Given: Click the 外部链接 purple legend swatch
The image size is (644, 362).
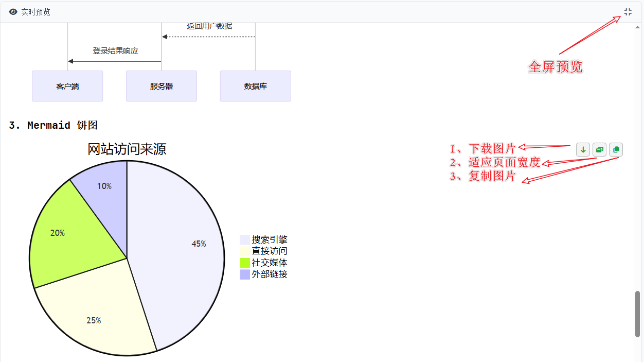Looking at the screenshot, I should pyautogui.click(x=245, y=274).
